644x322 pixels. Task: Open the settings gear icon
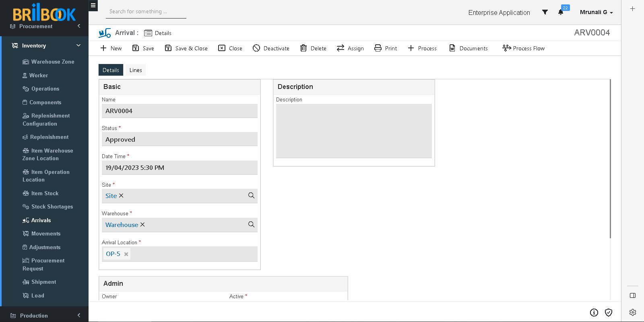point(633,312)
